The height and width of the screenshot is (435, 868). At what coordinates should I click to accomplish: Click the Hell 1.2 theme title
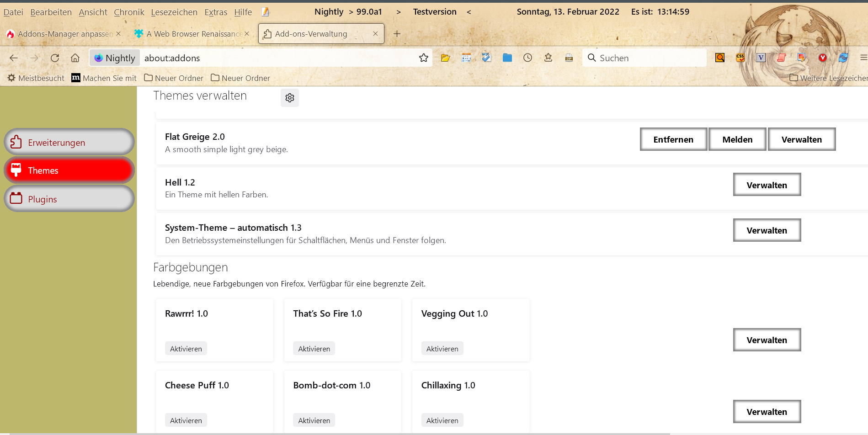(x=180, y=182)
